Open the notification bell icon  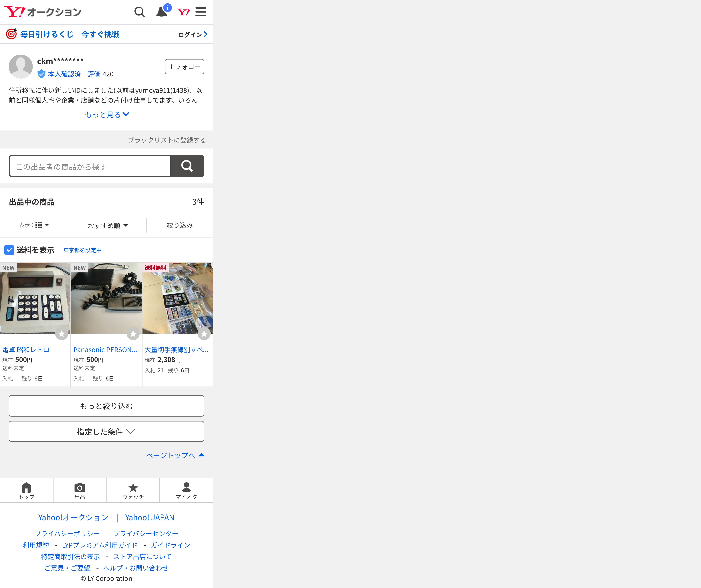tap(162, 12)
